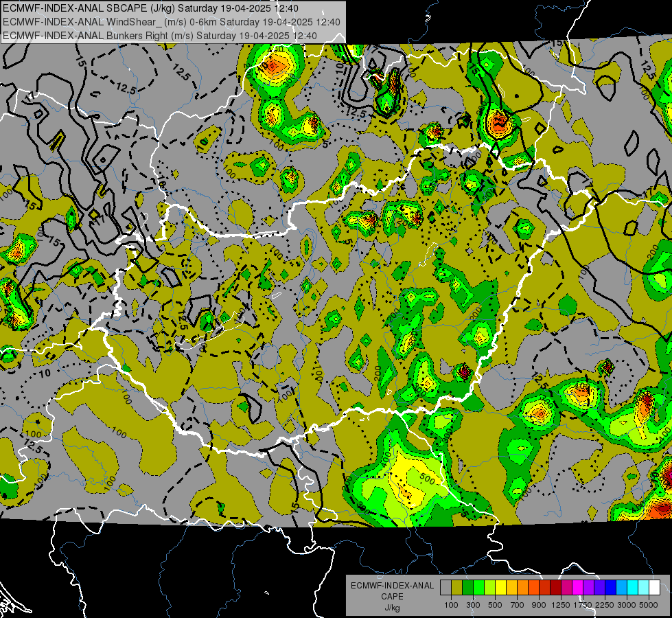Select the indigo swatch before 2250
Image resolution: width=672 pixels, height=618 pixels.
pyautogui.click(x=599, y=588)
